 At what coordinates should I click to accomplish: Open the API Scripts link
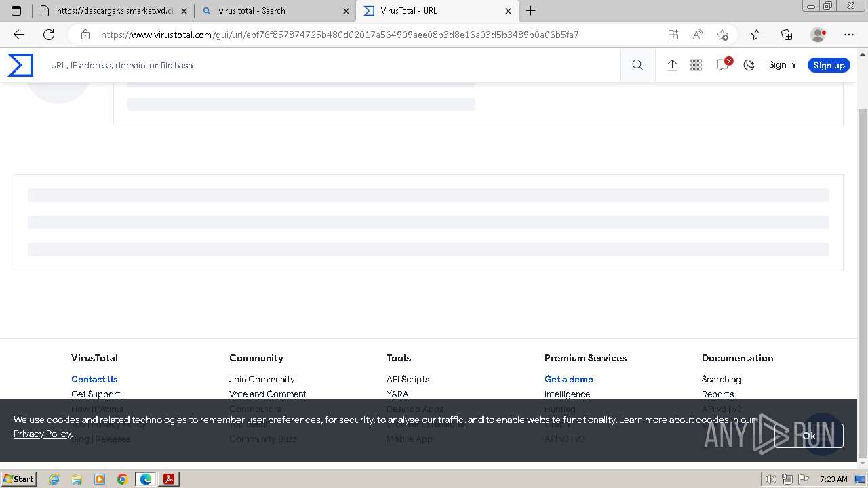tap(408, 379)
